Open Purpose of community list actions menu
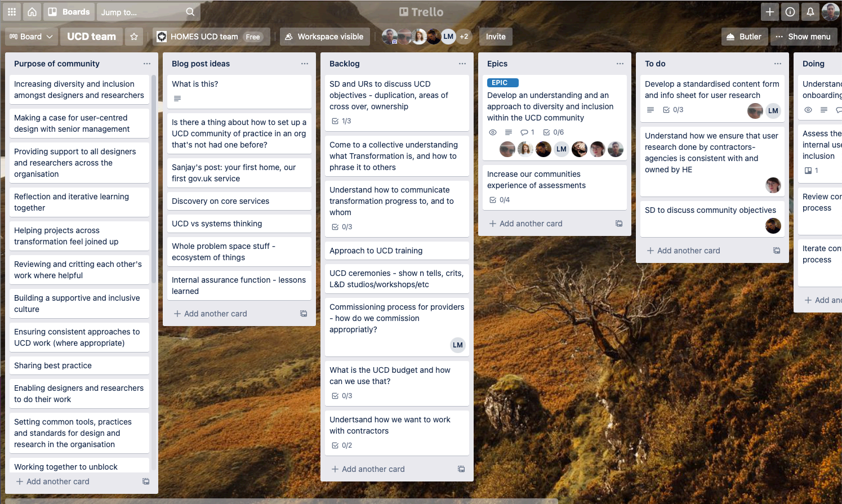Screen dimensions: 842x504 click(x=147, y=64)
